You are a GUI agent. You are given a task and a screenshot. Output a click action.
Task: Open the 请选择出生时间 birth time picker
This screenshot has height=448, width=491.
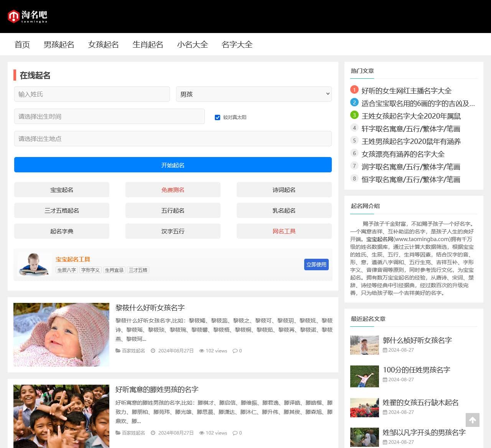click(x=109, y=116)
